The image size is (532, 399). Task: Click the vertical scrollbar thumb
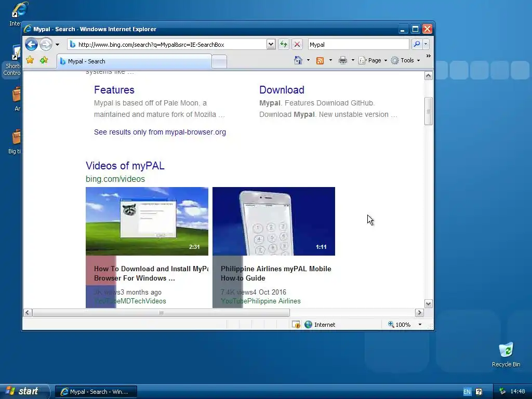(x=428, y=111)
